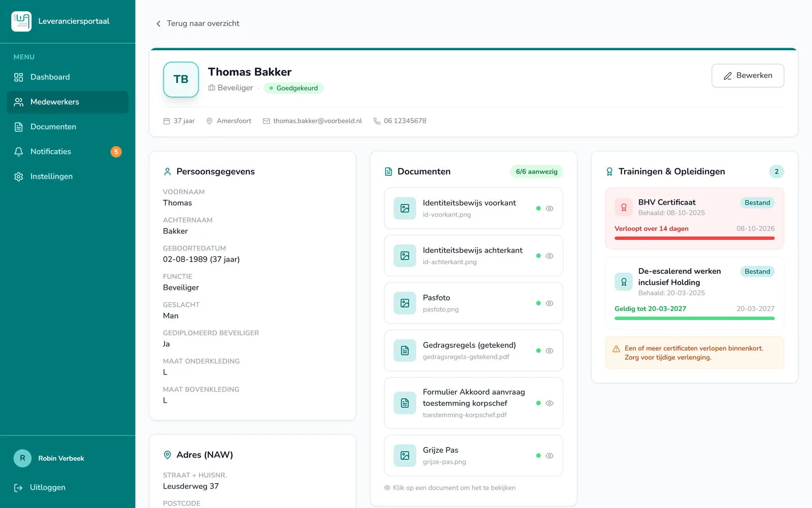Click Robin Verbeek user avatar

[x=22, y=458]
